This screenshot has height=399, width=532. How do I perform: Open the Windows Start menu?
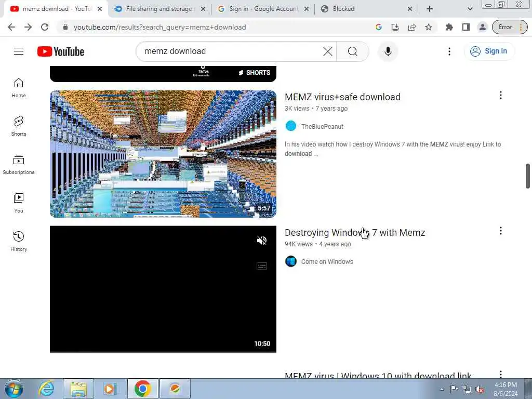tap(14, 389)
